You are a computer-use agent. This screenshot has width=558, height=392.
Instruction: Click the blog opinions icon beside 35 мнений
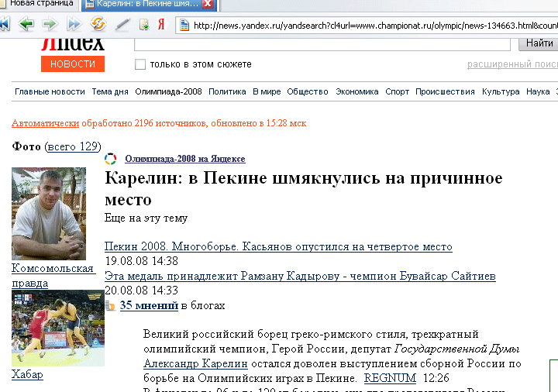click(110, 305)
